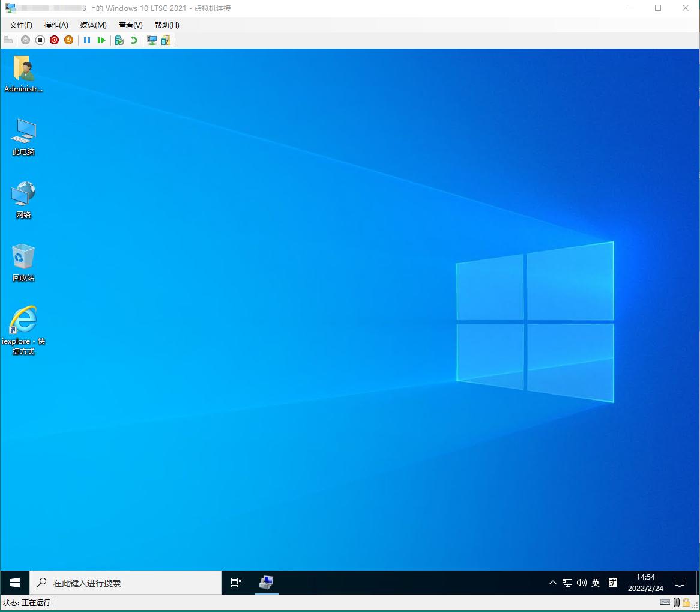Click the green Reset/Resume play icon
700x612 pixels.
point(101,40)
